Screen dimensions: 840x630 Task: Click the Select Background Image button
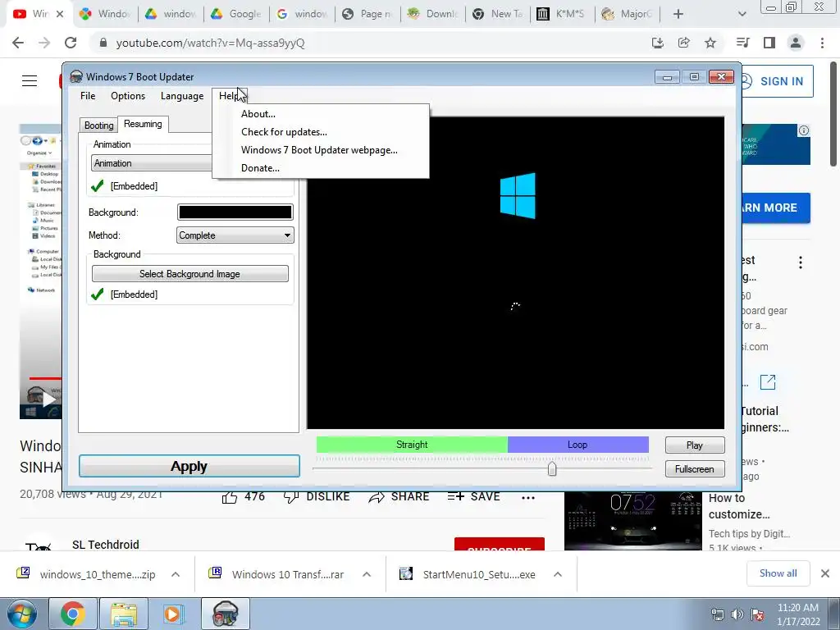tap(189, 274)
